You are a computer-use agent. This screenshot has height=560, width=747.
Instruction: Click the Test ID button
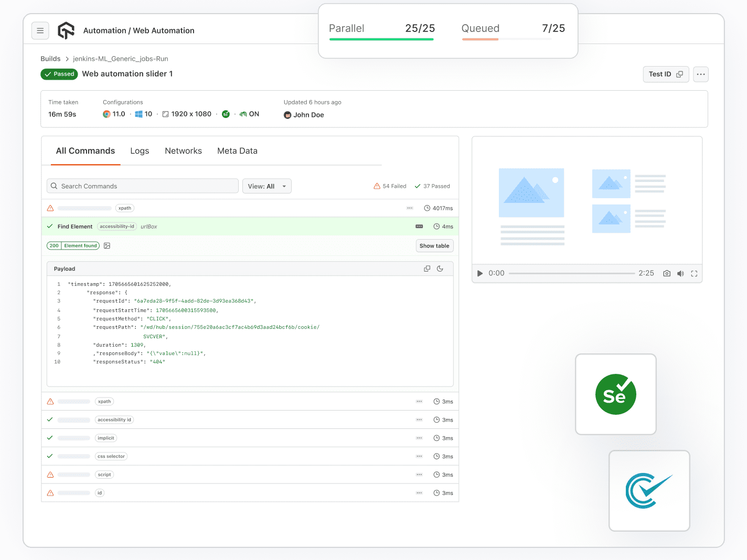(665, 74)
